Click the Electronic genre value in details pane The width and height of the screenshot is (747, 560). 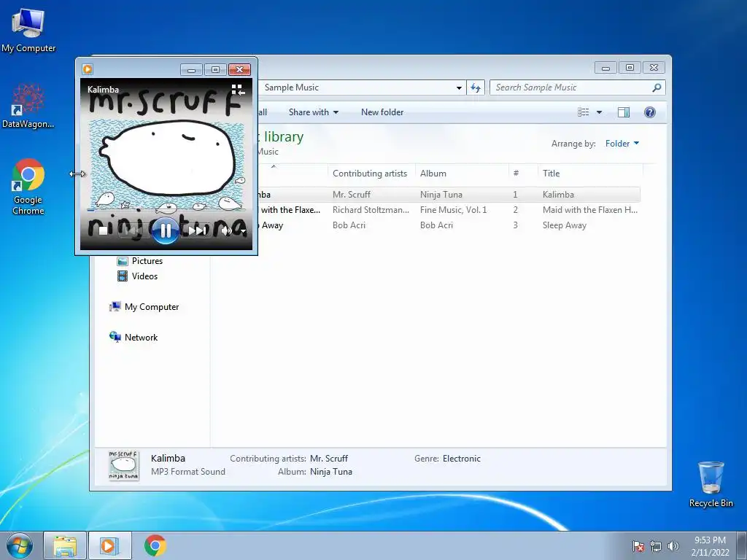[461, 459]
